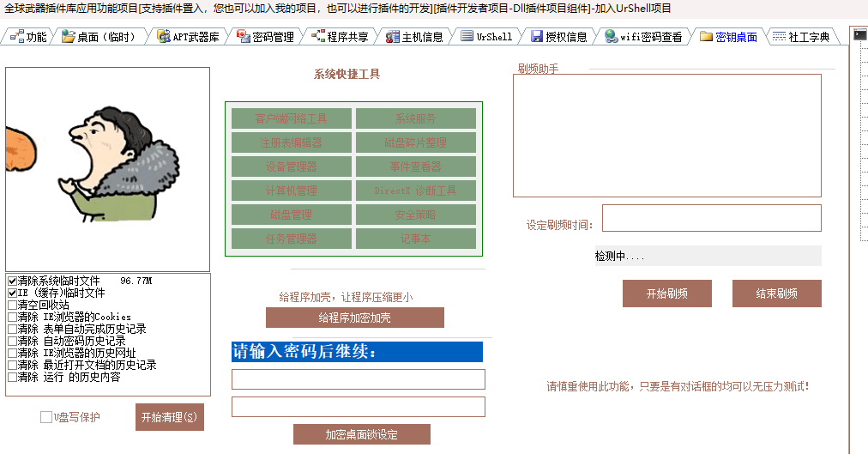Click the UrShell tab icon
The height and width of the screenshot is (454, 868).
[x=467, y=37]
